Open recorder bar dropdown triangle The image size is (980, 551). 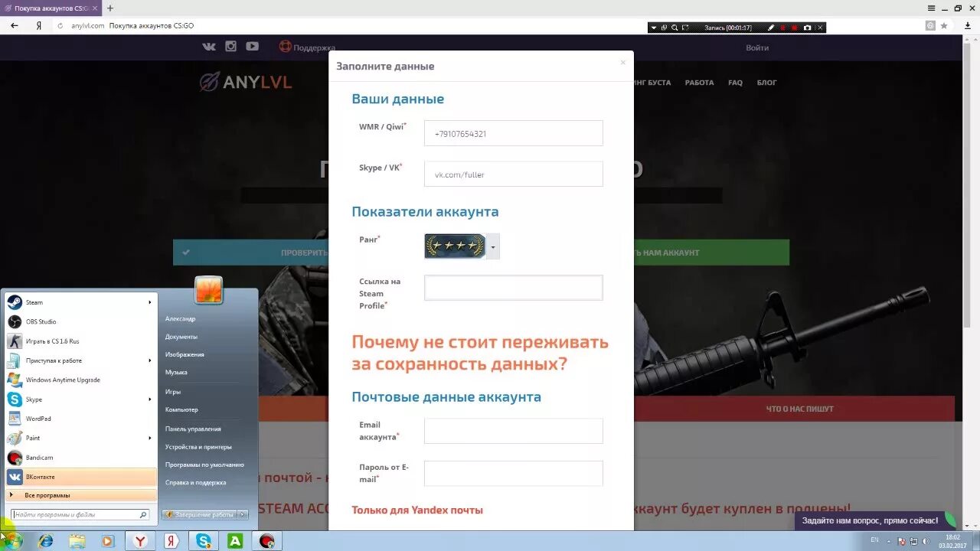[x=654, y=28]
